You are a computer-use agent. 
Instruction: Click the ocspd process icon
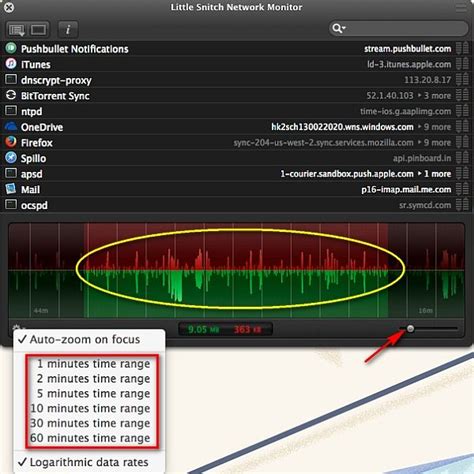click(x=11, y=204)
